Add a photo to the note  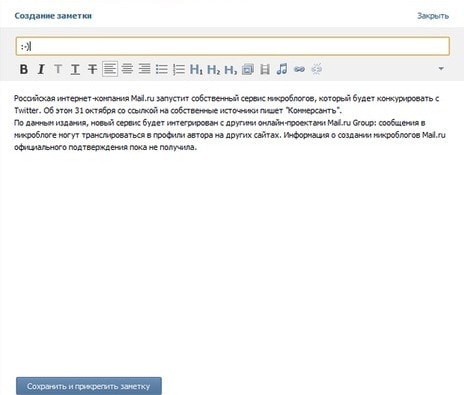pyautogui.click(x=248, y=69)
